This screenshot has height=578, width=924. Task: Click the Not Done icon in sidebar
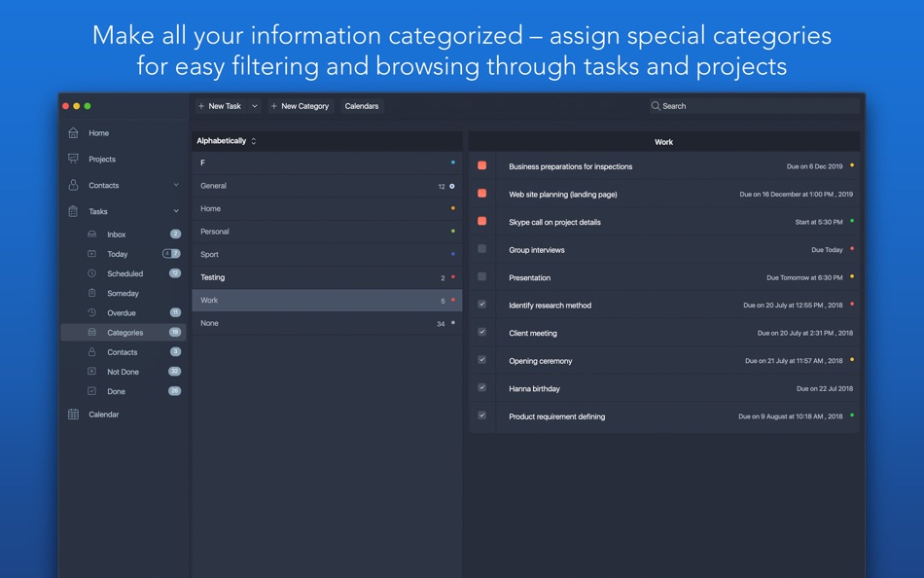[92, 372]
